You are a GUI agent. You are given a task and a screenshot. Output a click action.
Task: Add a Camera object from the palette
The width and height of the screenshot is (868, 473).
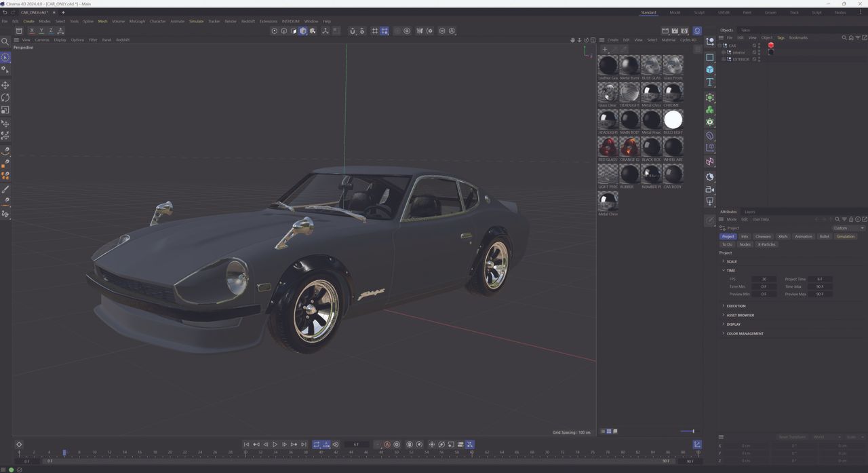710,189
